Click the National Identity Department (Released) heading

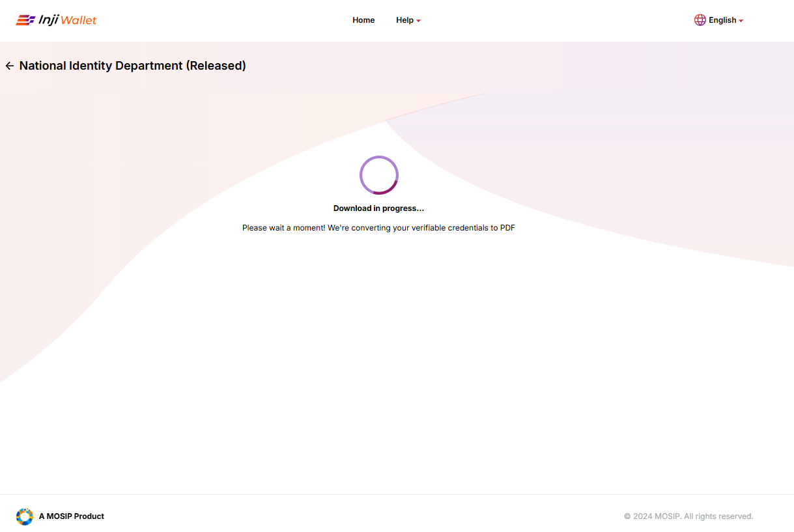point(132,66)
